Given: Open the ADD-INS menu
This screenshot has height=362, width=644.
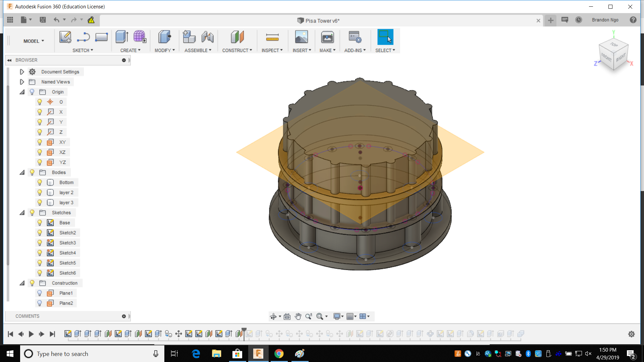Looking at the screenshot, I should click(x=355, y=50).
